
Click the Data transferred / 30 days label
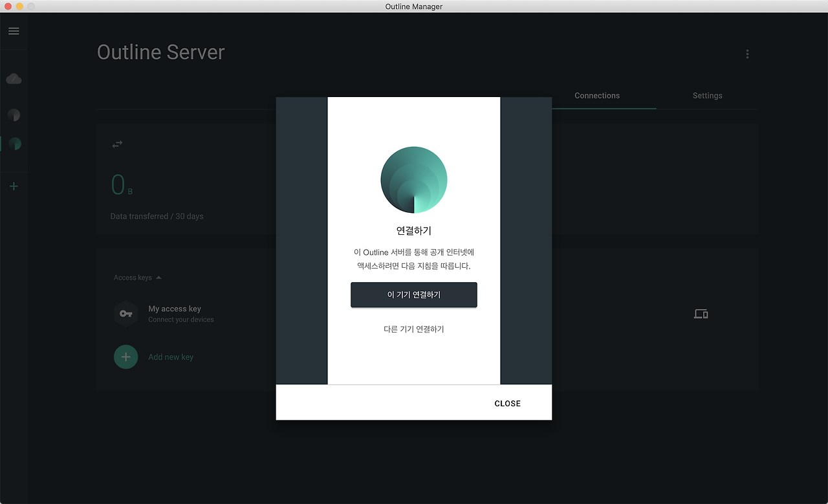point(157,216)
